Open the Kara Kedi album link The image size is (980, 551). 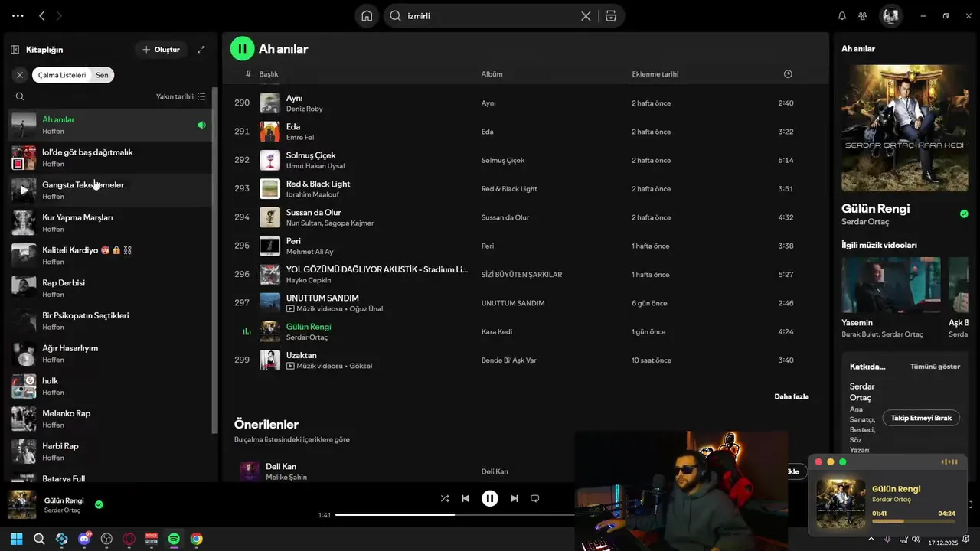click(x=497, y=332)
